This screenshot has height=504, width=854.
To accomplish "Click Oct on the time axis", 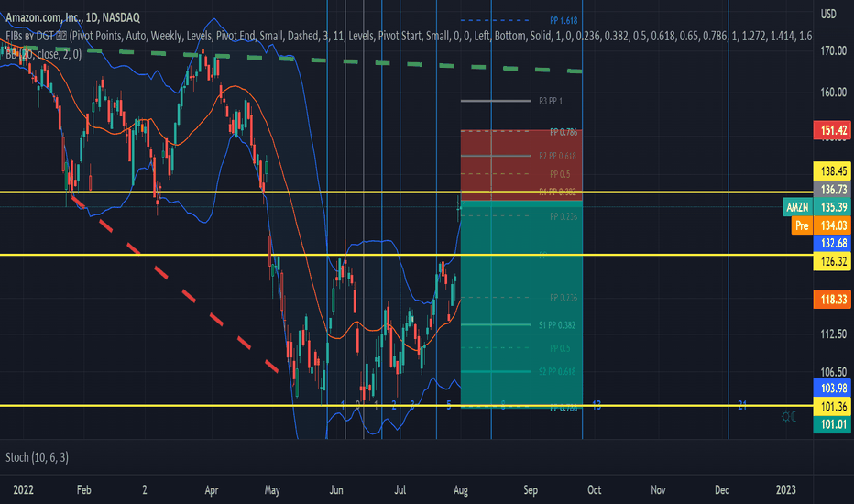I will 594,490.
